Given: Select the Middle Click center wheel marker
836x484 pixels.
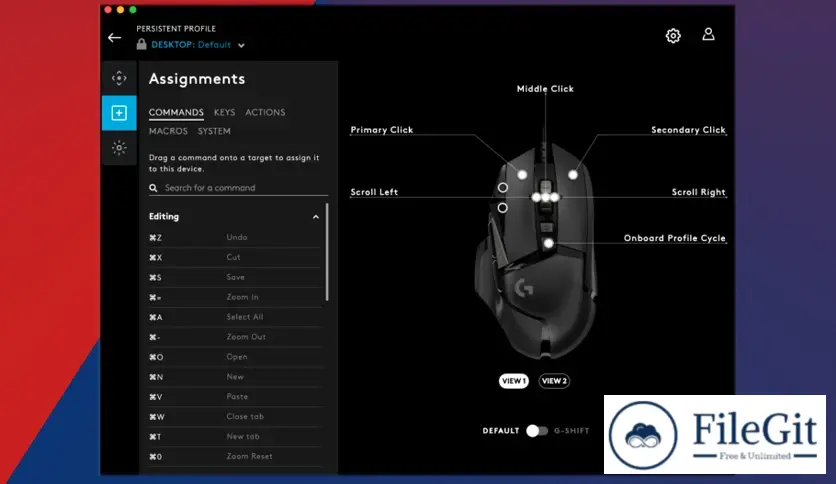Looking at the screenshot, I should 545,197.
